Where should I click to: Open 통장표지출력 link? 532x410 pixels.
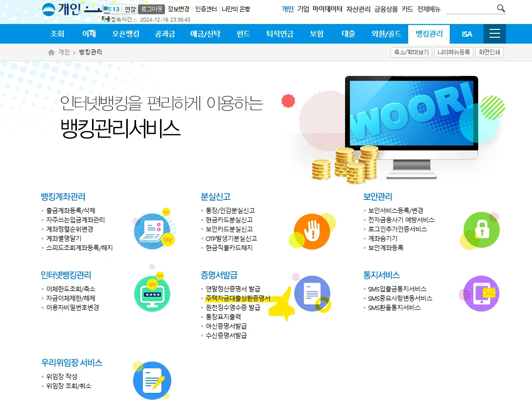(x=223, y=317)
